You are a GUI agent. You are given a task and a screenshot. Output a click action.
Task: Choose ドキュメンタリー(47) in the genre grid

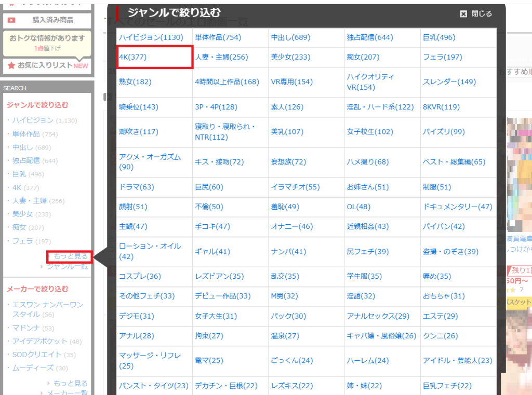point(457,207)
